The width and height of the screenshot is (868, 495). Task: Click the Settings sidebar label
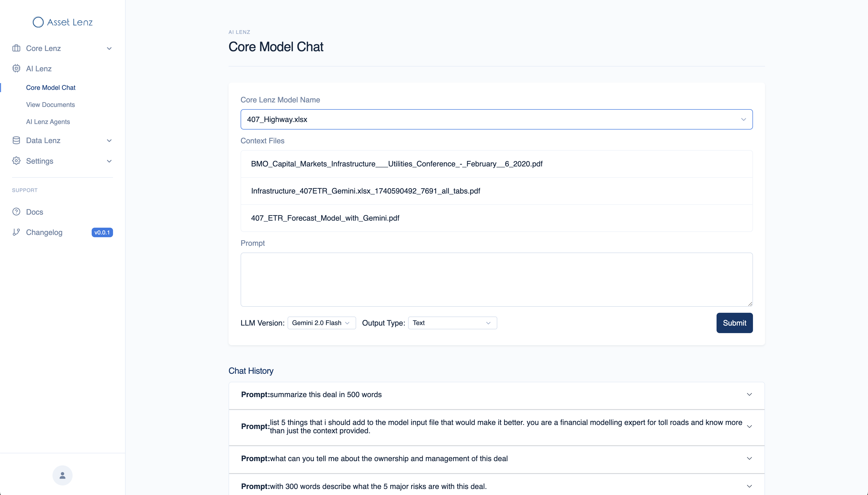(x=40, y=161)
